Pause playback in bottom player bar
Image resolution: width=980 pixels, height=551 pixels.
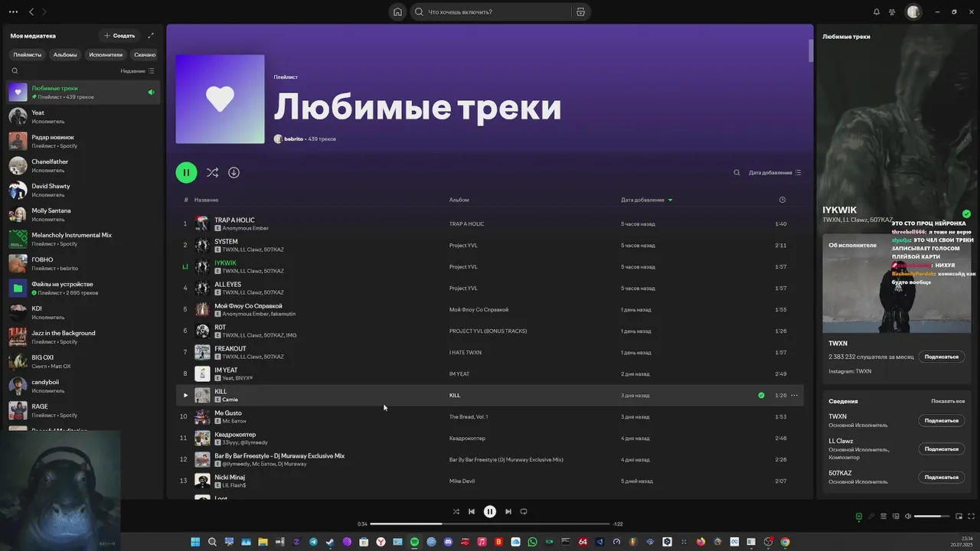[490, 511]
